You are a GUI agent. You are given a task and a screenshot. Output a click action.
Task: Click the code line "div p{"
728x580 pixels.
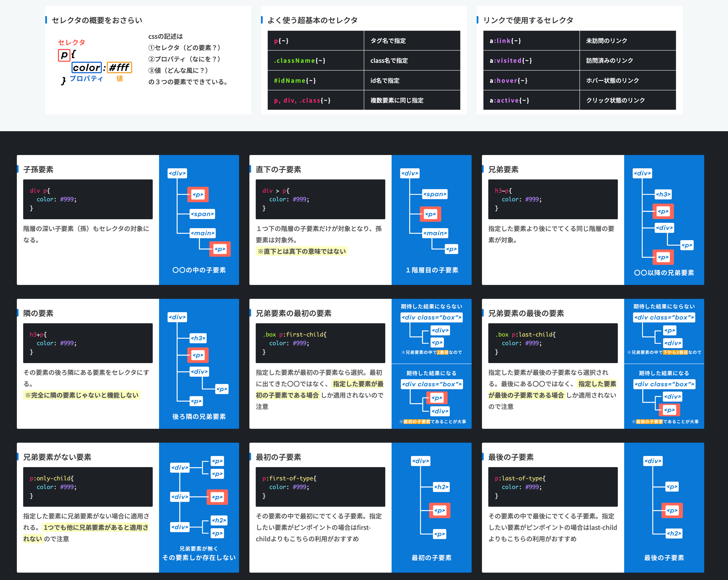(40, 190)
